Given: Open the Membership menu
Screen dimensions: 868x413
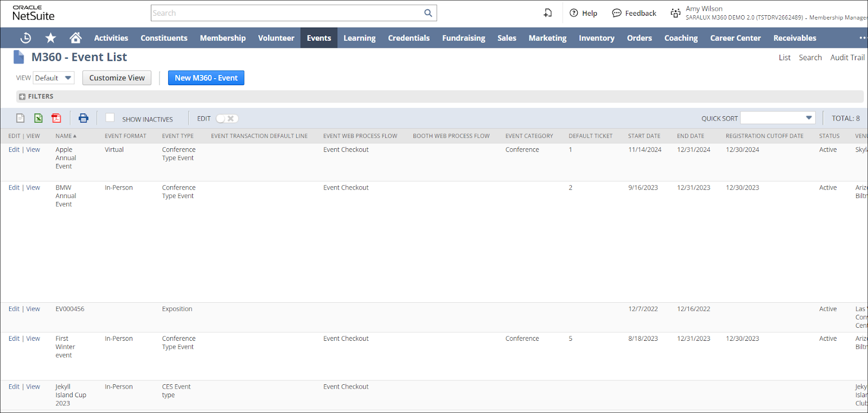Looking at the screenshot, I should [x=222, y=38].
